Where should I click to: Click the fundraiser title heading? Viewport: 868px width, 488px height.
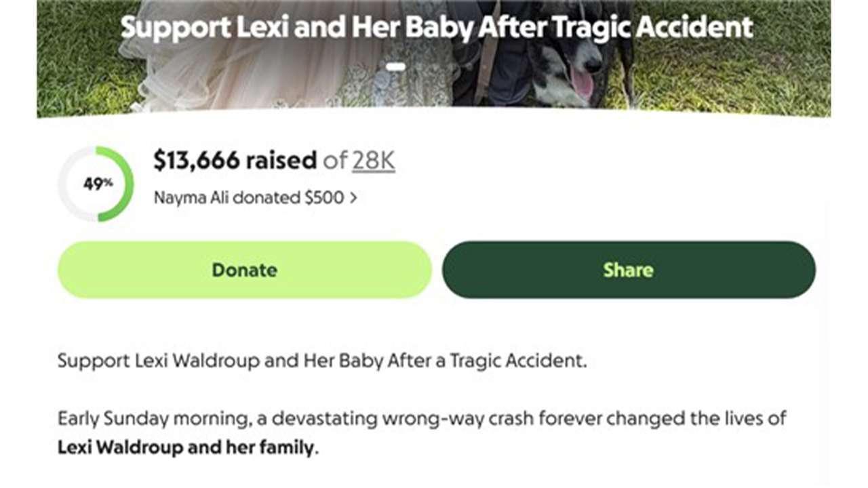(437, 27)
